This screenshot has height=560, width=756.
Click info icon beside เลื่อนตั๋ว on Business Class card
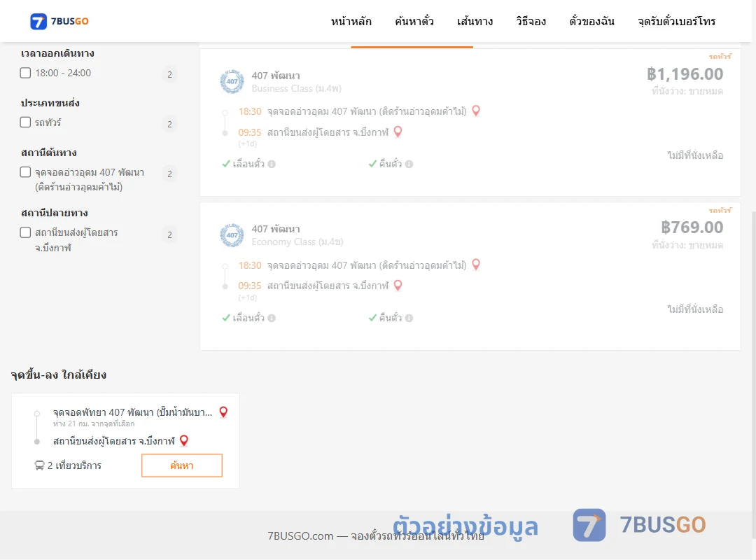point(272,164)
